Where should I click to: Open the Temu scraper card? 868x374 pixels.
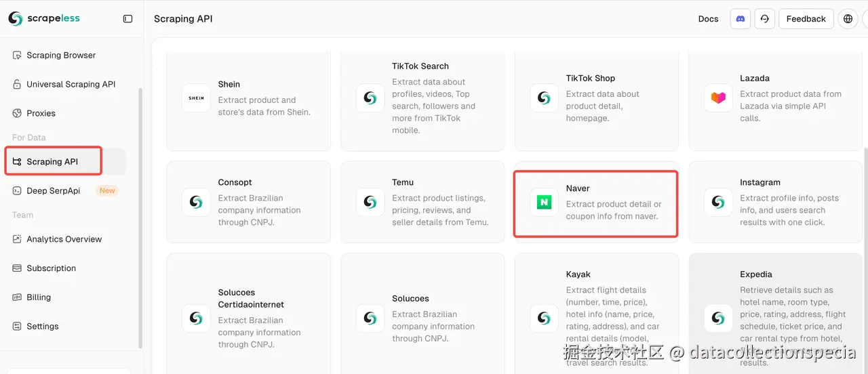click(x=422, y=202)
